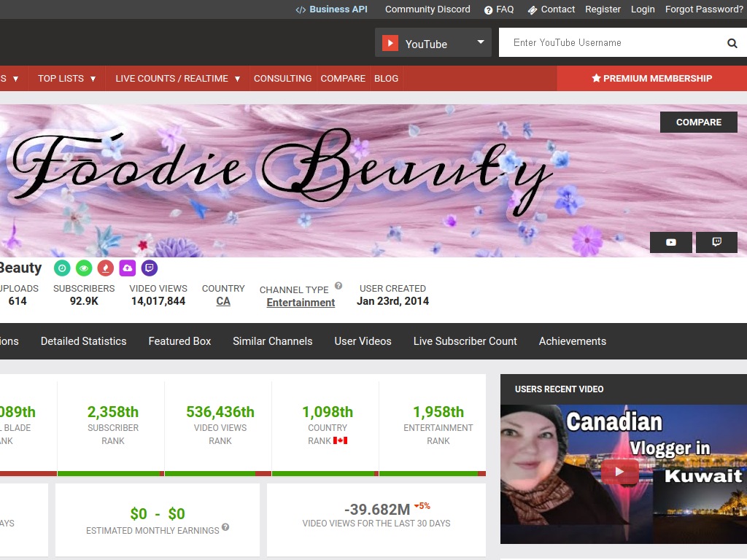Expand the Top Lists menu
This screenshot has height=560, width=747.
coord(66,79)
